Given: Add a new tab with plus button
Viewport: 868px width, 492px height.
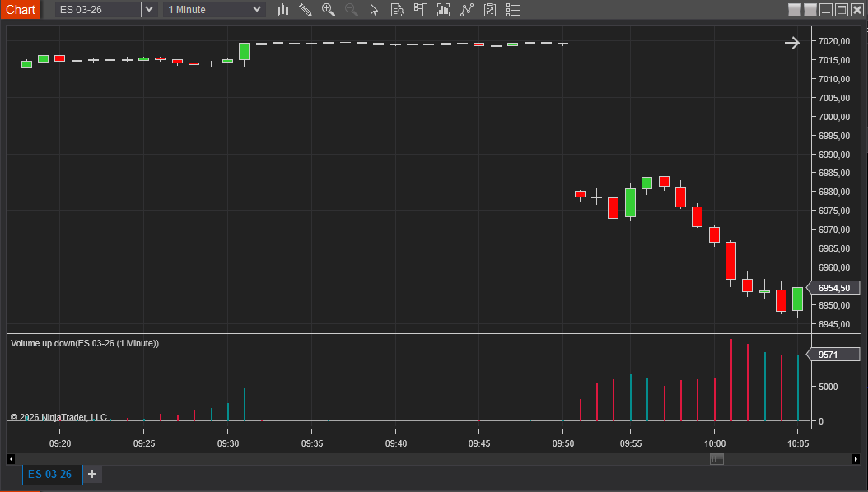Looking at the screenshot, I should click(x=92, y=474).
